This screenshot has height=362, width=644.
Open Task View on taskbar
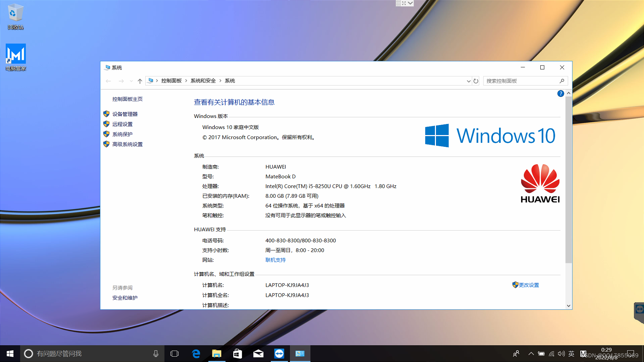pos(175,353)
